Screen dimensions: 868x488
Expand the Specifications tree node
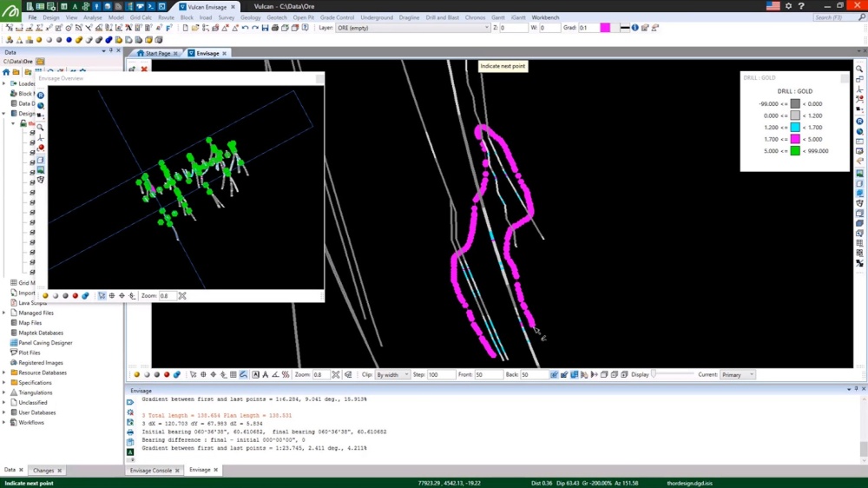[4, 383]
